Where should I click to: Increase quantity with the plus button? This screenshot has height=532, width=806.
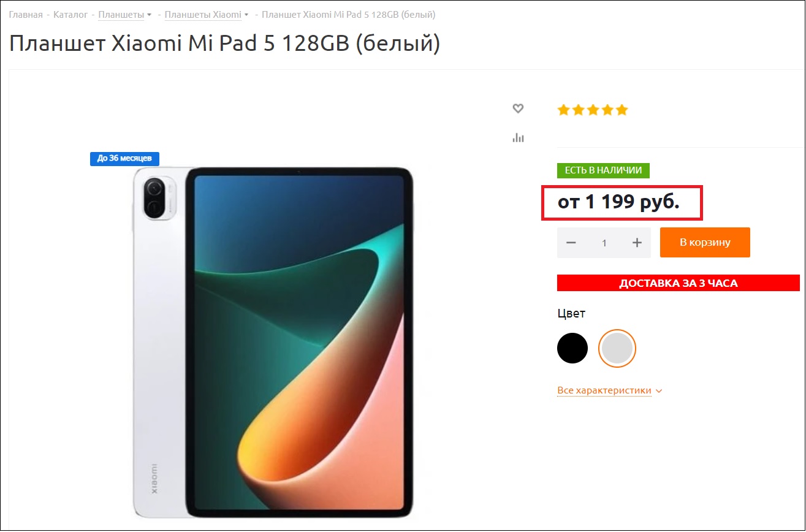(637, 243)
